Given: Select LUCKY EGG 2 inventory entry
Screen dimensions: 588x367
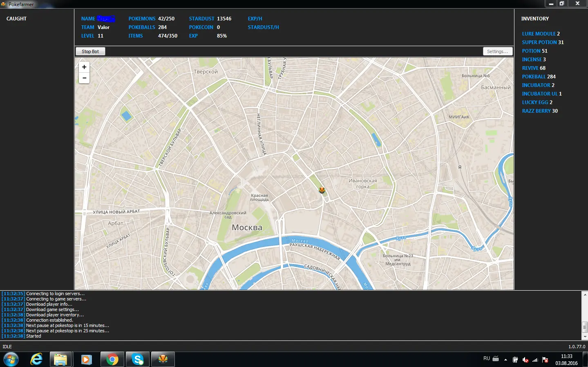Looking at the screenshot, I should click(x=537, y=102).
